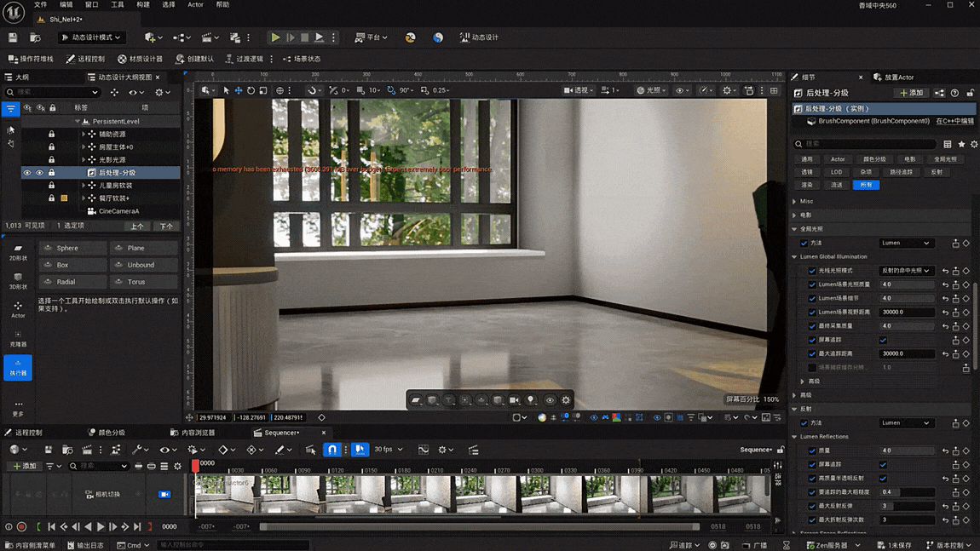Click the property matrix table icon in Details

[948, 144]
